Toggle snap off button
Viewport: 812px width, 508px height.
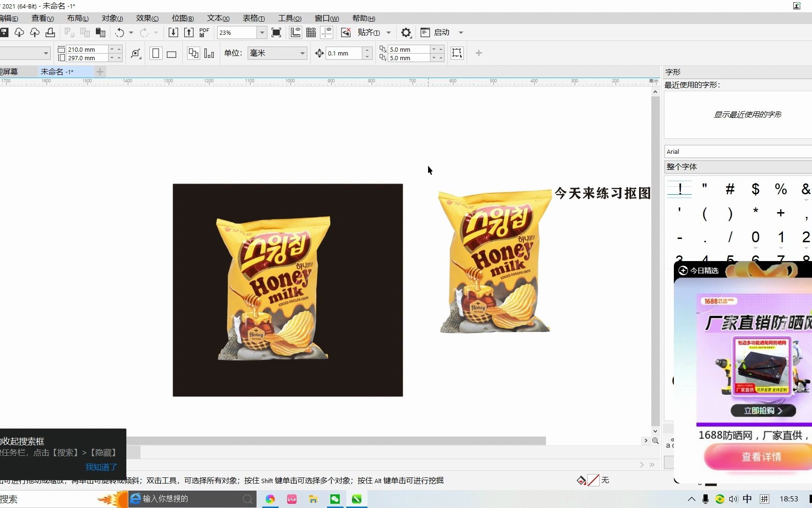point(346,32)
